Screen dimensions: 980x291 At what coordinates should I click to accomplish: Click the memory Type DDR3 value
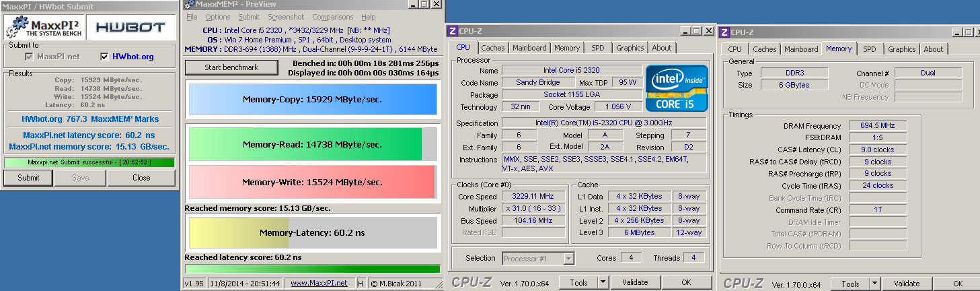tap(794, 73)
